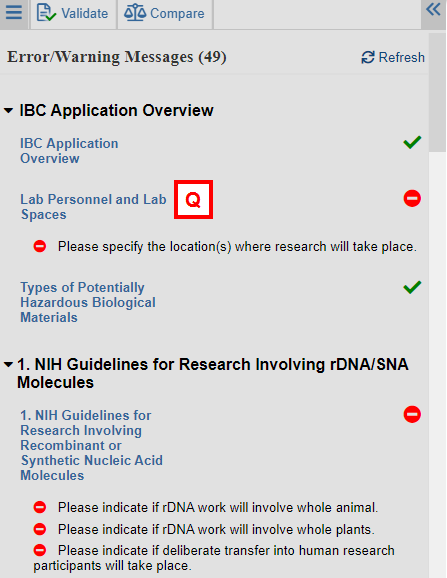This screenshot has height=578, width=447.
Task: Click green checkmark beside IBC Application Overview
Action: pos(412,142)
